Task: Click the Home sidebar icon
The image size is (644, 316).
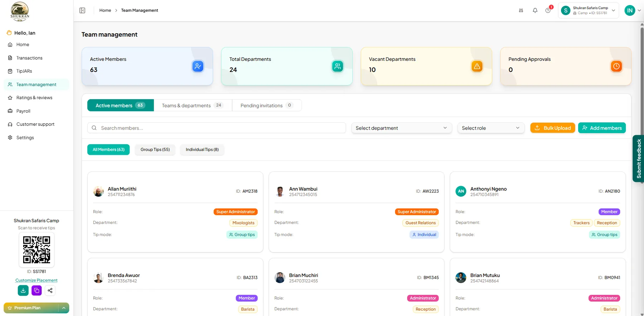Action: point(10,45)
